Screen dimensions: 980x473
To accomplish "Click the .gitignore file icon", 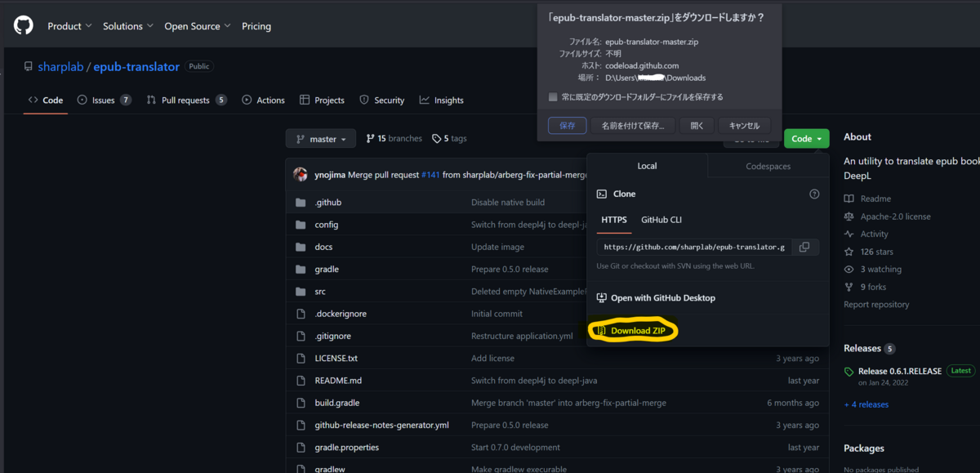I will [x=300, y=336].
